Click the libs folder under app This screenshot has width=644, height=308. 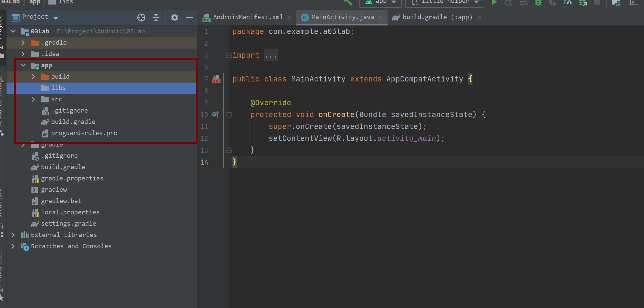click(59, 88)
